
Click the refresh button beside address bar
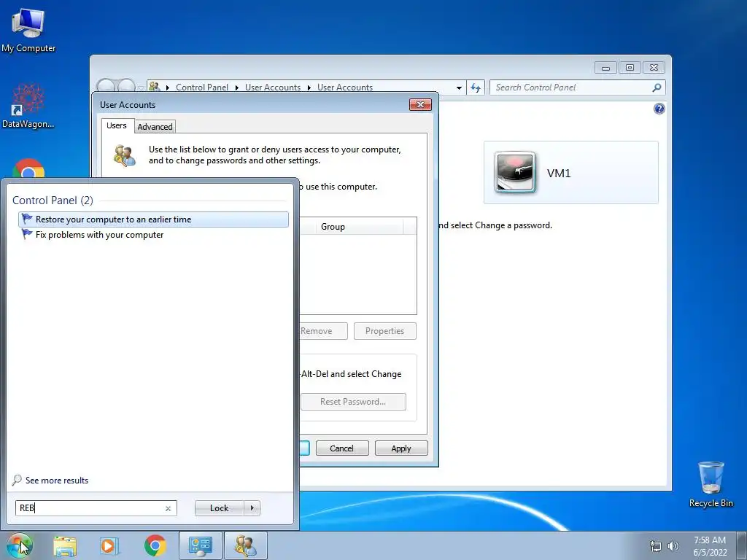(475, 87)
